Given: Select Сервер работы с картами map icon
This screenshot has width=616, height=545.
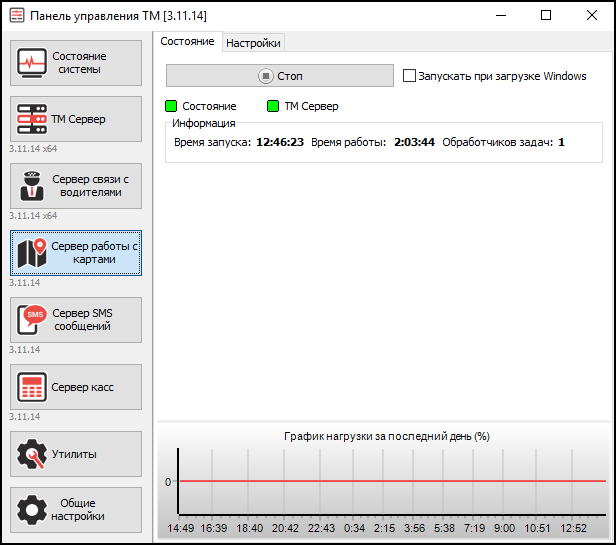Looking at the screenshot, I should tap(32, 253).
